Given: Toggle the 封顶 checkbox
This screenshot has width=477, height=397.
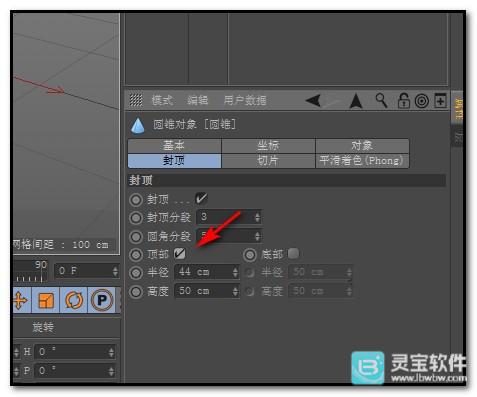Looking at the screenshot, I should pos(201,199).
